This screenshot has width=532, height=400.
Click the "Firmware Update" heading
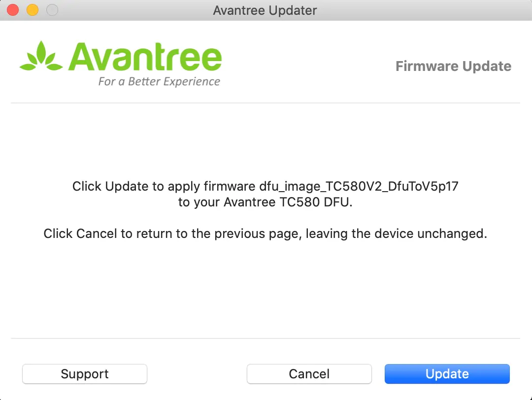453,67
